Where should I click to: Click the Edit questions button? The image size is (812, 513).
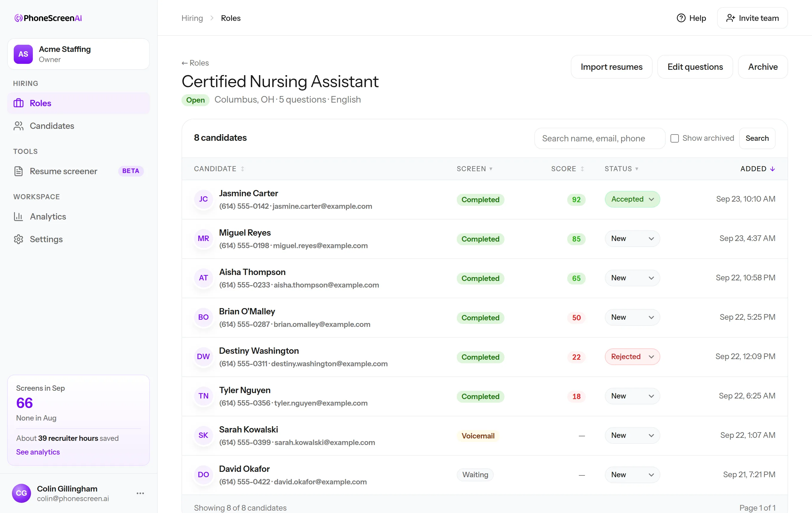pyautogui.click(x=695, y=67)
